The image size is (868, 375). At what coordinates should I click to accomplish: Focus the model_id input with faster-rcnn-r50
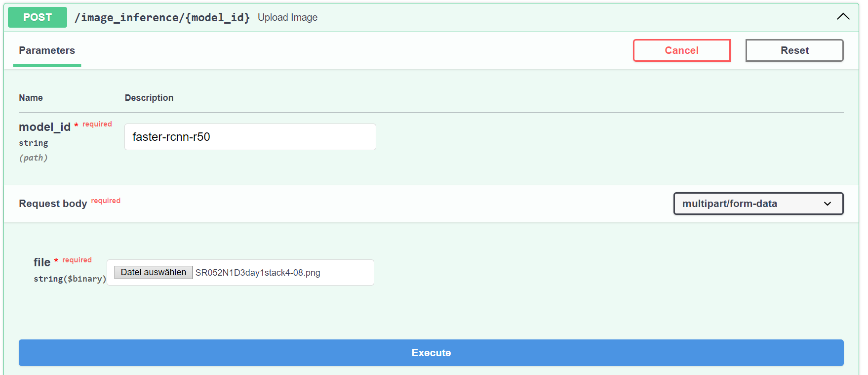tap(250, 137)
